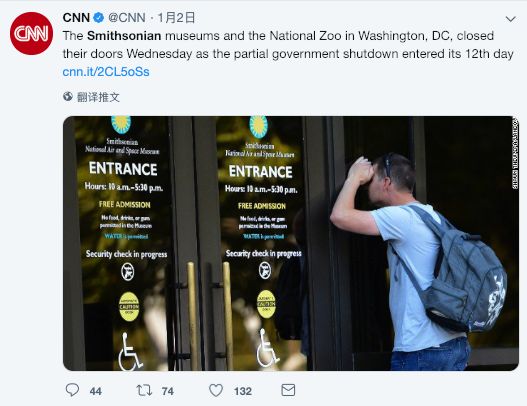This screenshot has height=406, width=527.
Task: Open the tweet timestamp 1月2日
Action: [176, 17]
